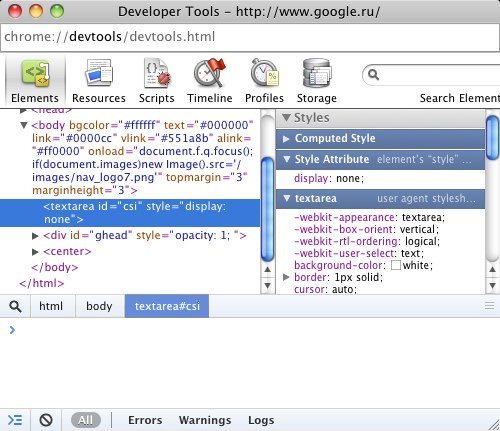Open the Resources panel icon
The height and width of the screenshot is (431, 500).
click(99, 72)
